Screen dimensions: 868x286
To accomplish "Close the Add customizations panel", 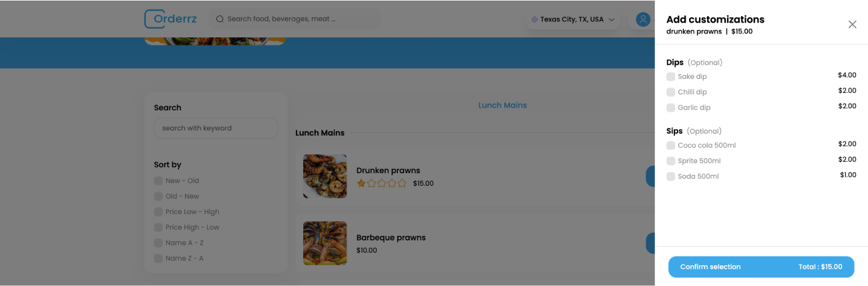I will [x=852, y=25].
